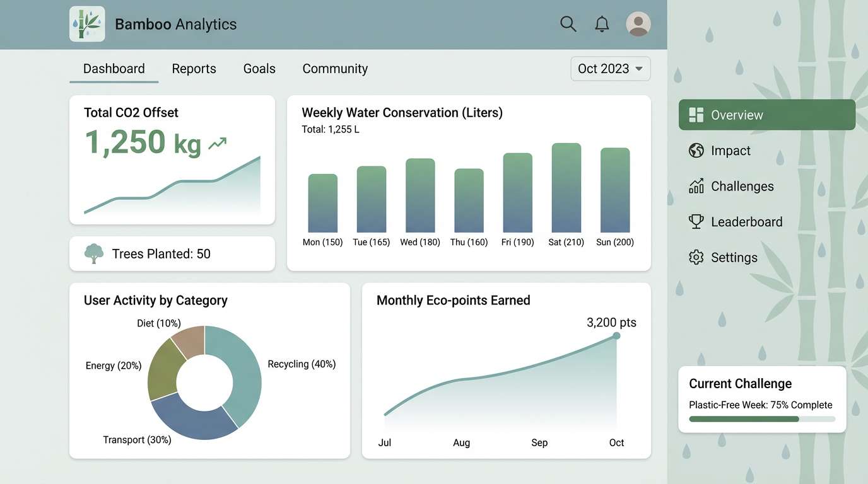Open the Impact section from the sidebar

(730, 150)
